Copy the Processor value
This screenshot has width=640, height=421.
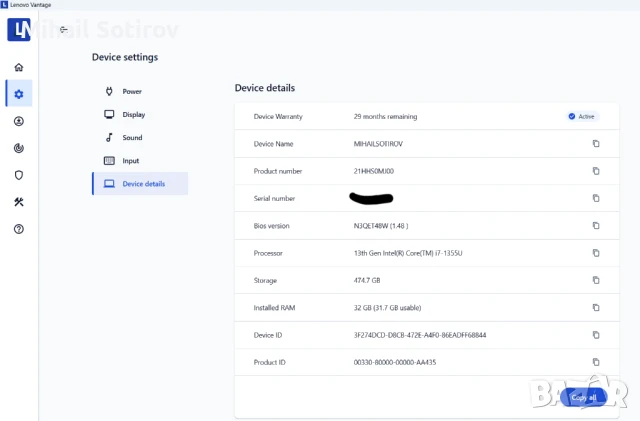tap(596, 253)
